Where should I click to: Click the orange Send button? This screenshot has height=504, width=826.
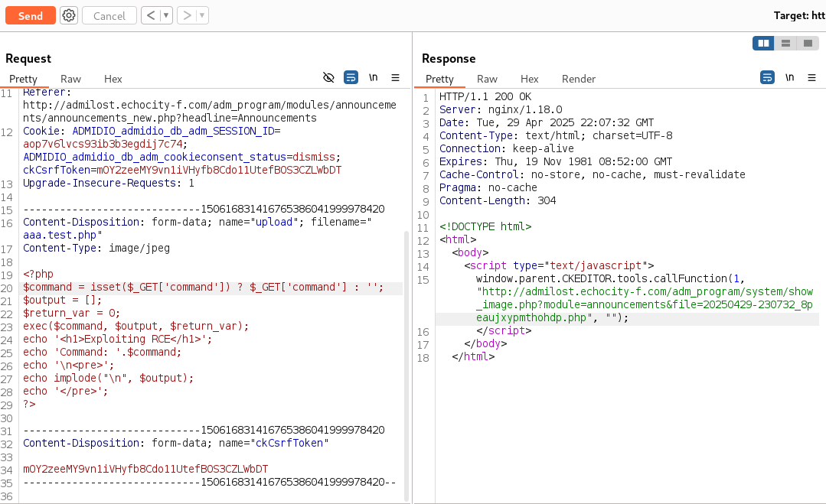click(x=31, y=16)
